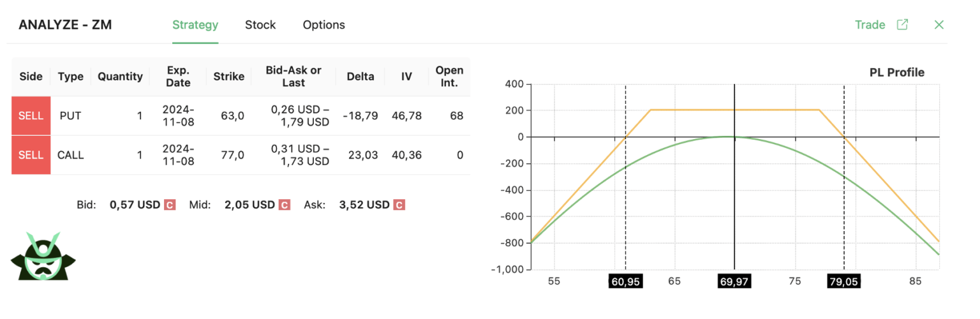Close the Analyze ZM panel

pos(939,25)
